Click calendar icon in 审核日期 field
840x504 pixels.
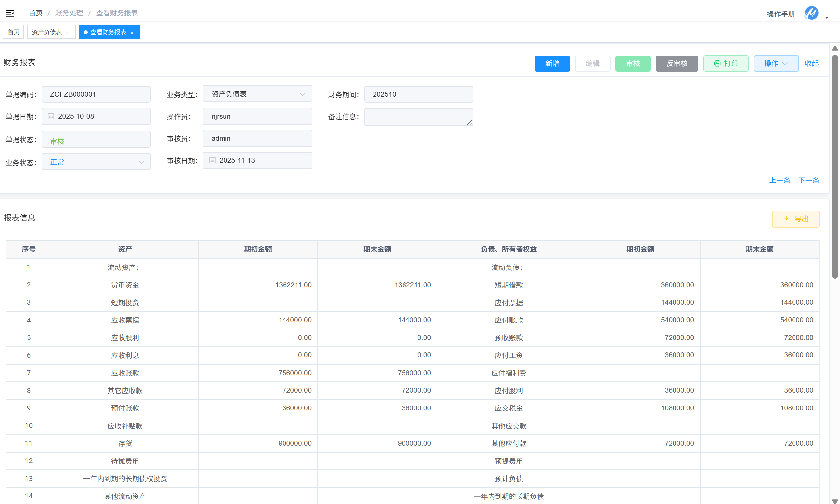coord(212,160)
